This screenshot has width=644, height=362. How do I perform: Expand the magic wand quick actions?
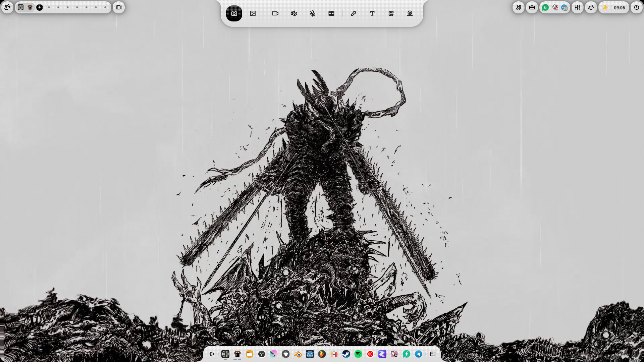(519, 7)
